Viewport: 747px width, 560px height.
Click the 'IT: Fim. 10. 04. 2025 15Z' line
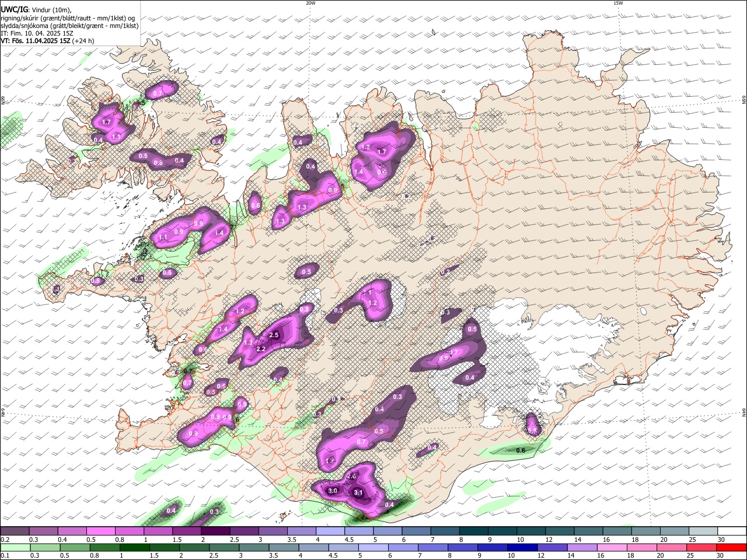(x=37, y=33)
